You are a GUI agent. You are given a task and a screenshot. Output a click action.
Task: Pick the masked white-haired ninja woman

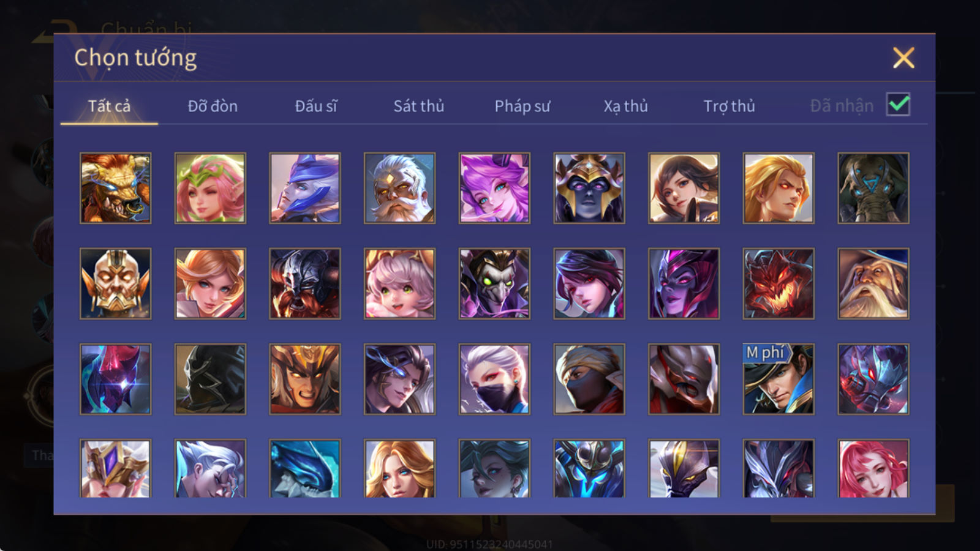click(x=494, y=379)
